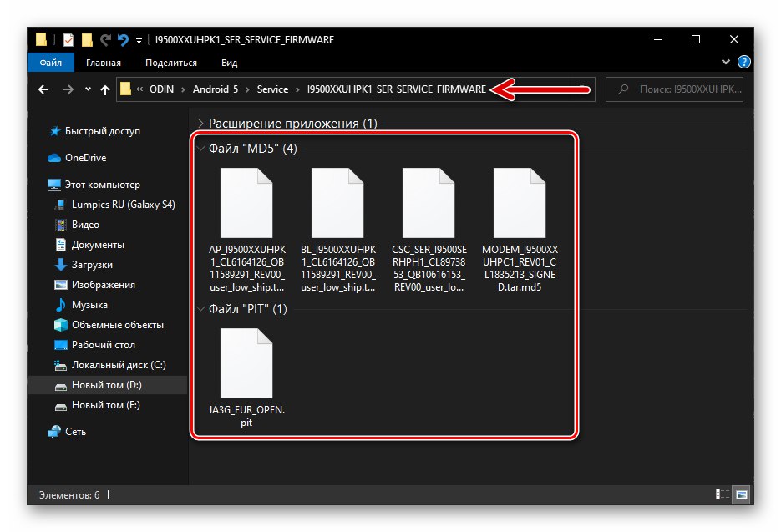Collapse the Файл PIT (1) group

[200, 307]
